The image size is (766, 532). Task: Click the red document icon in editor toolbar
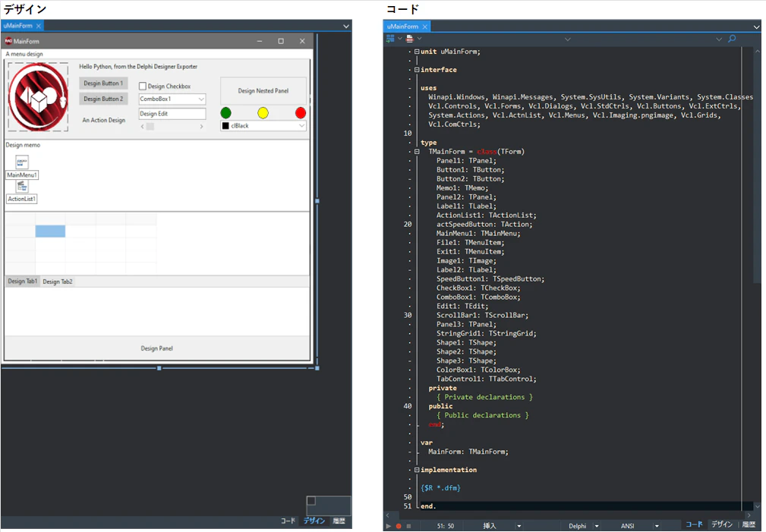tap(409, 39)
